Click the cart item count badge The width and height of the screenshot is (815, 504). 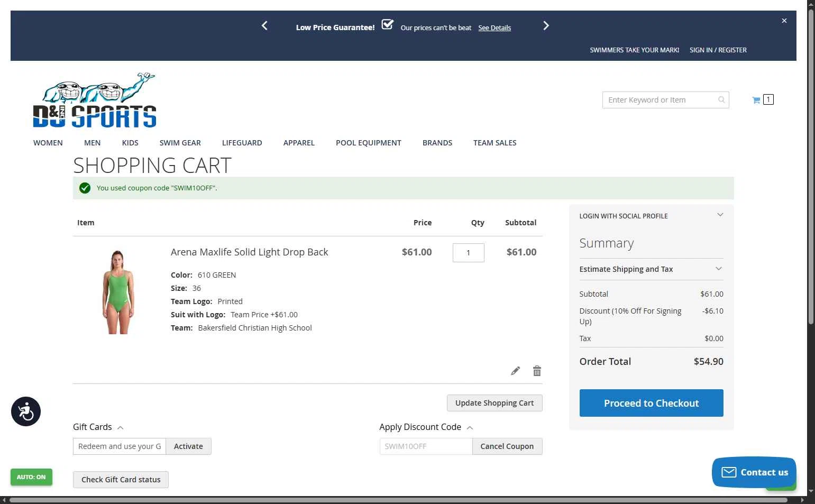point(768,99)
